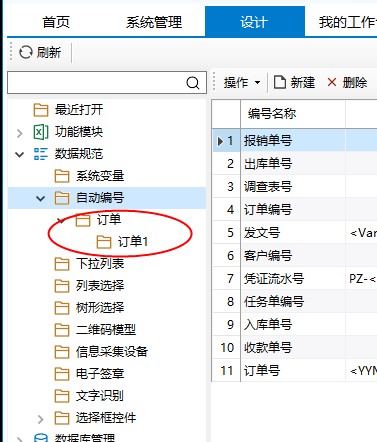This screenshot has width=377, height=442.
Task: Select the 二维码模型 tree item label
Action: (106, 330)
